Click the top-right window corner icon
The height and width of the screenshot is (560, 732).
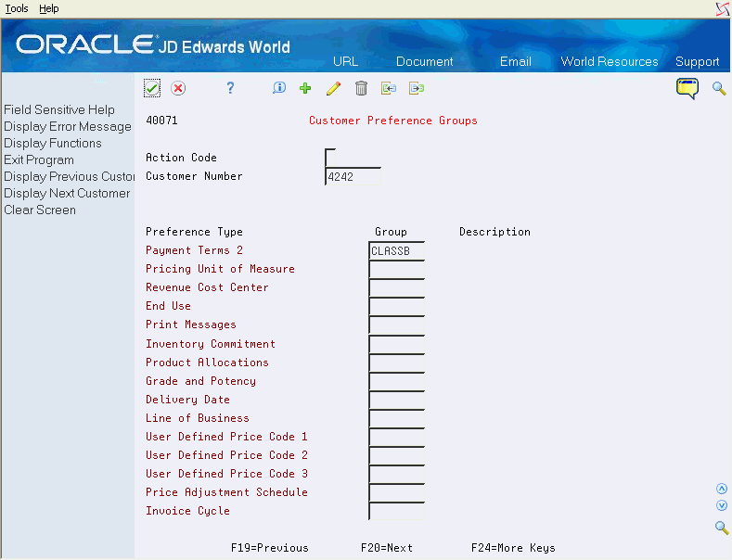point(723,9)
